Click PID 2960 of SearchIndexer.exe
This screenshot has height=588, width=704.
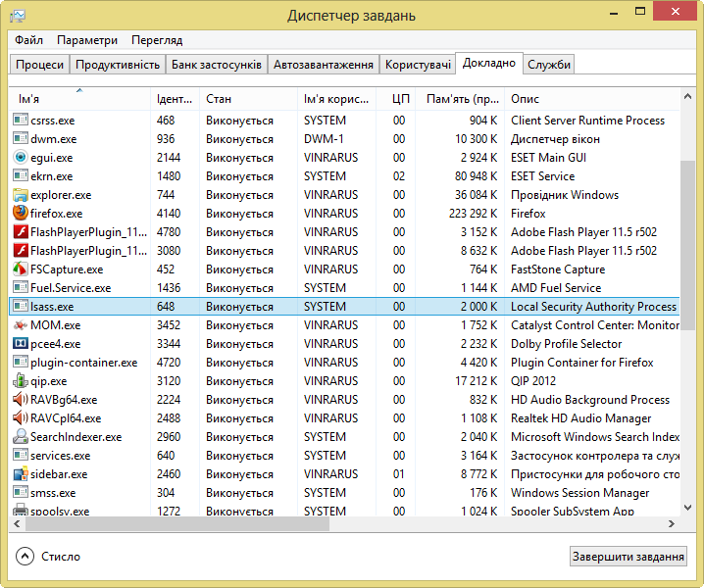tap(169, 437)
